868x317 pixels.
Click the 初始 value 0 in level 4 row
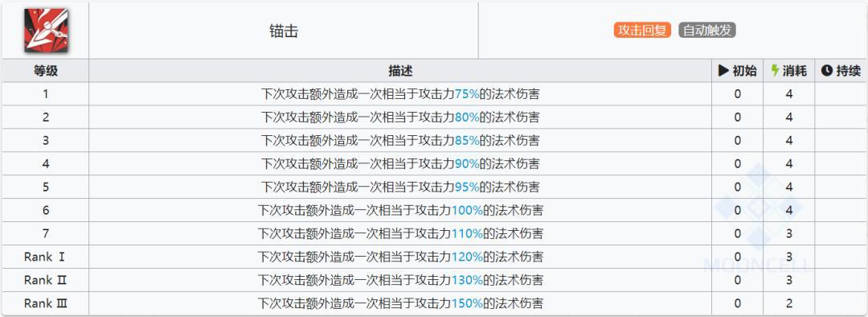pos(737,164)
